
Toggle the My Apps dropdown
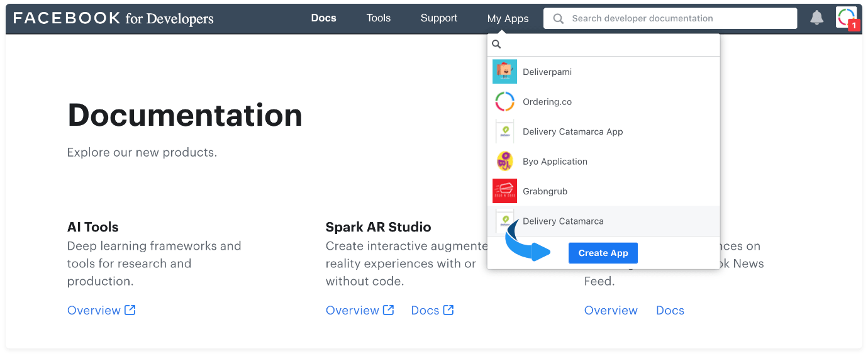508,19
